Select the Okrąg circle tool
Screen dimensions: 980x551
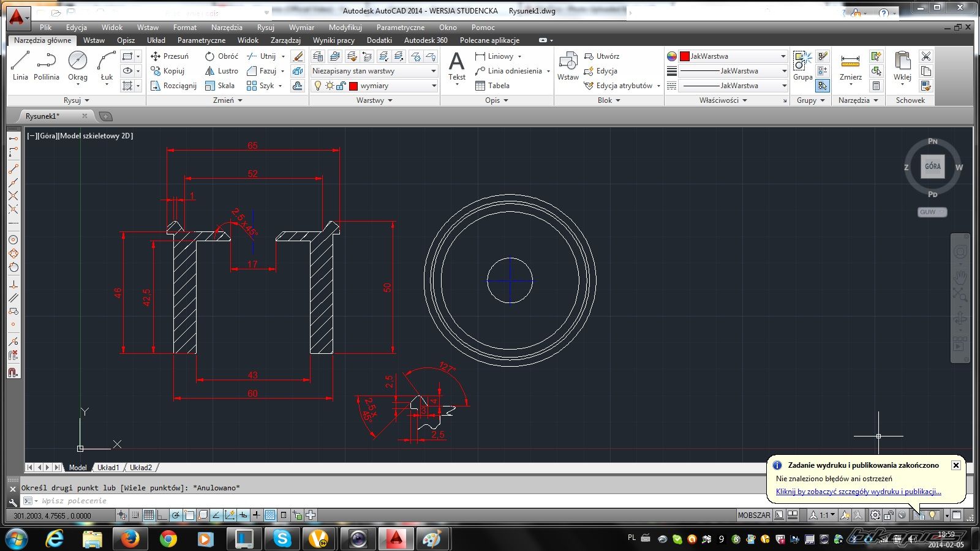[78, 66]
